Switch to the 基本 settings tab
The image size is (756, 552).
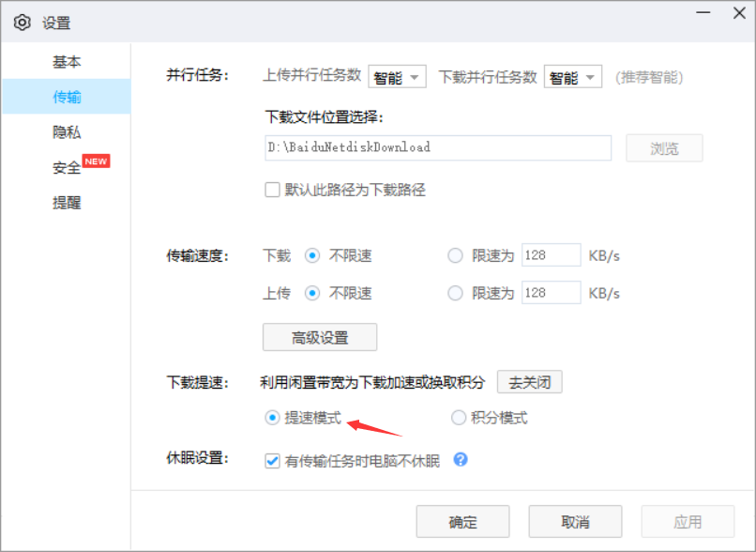tap(67, 61)
